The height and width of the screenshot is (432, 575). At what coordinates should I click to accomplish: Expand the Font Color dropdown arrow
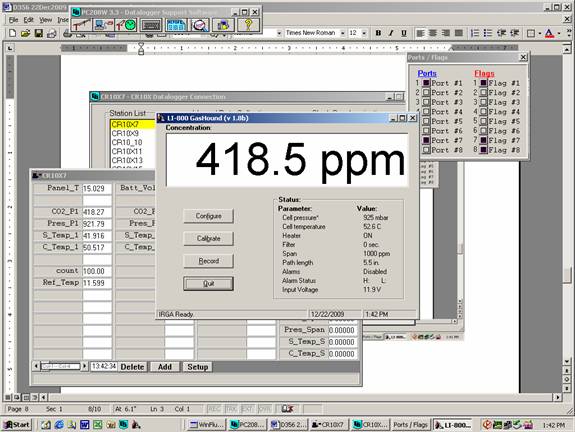point(559,33)
